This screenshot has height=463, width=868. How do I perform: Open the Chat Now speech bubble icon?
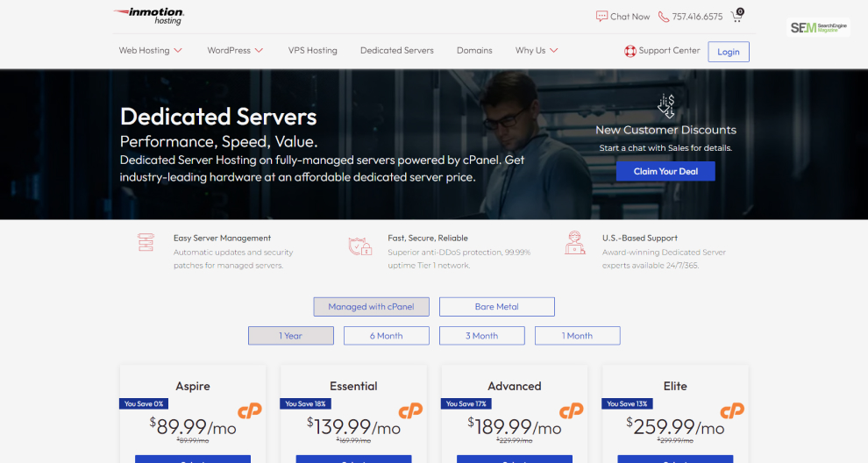(x=601, y=17)
